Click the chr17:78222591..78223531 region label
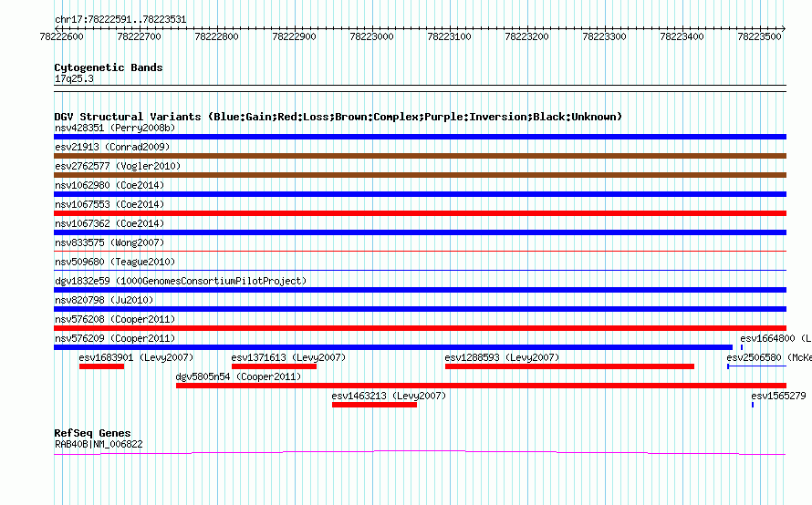The width and height of the screenshot is (812, 505). pyautogui.click(x=120, y=19)
